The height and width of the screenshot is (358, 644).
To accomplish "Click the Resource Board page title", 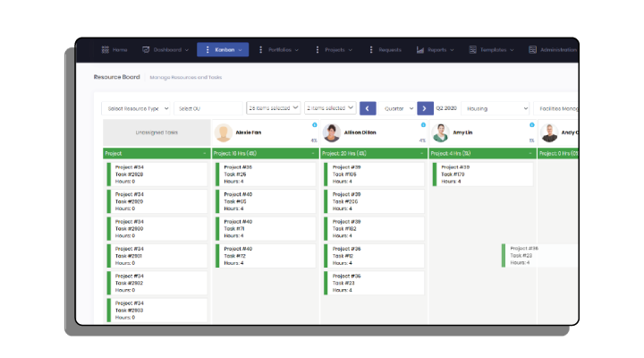I will coord(116,77).
